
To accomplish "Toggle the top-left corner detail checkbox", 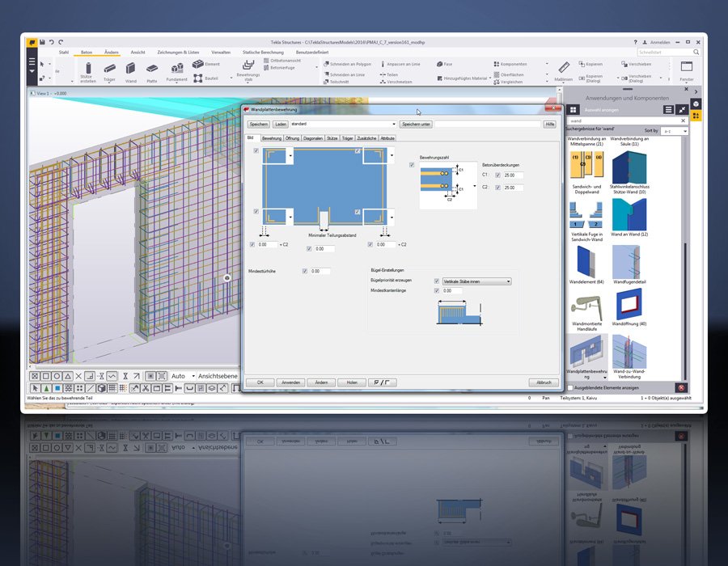I will (256, 150).
